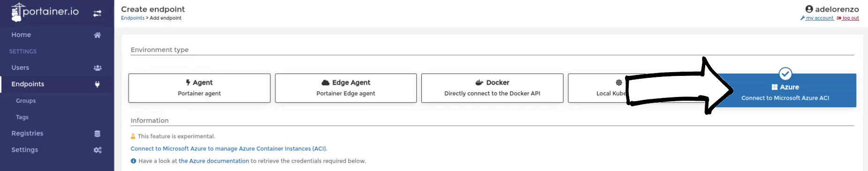This screenshot has height=171, width=868.
Task: Select the Agent environment type
Action: coord(199,88)
